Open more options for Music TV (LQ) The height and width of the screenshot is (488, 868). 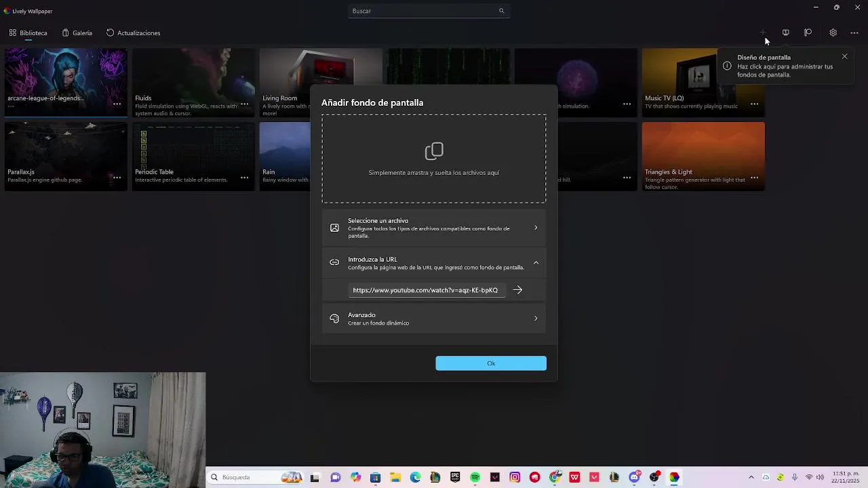[x=754, y=104]
